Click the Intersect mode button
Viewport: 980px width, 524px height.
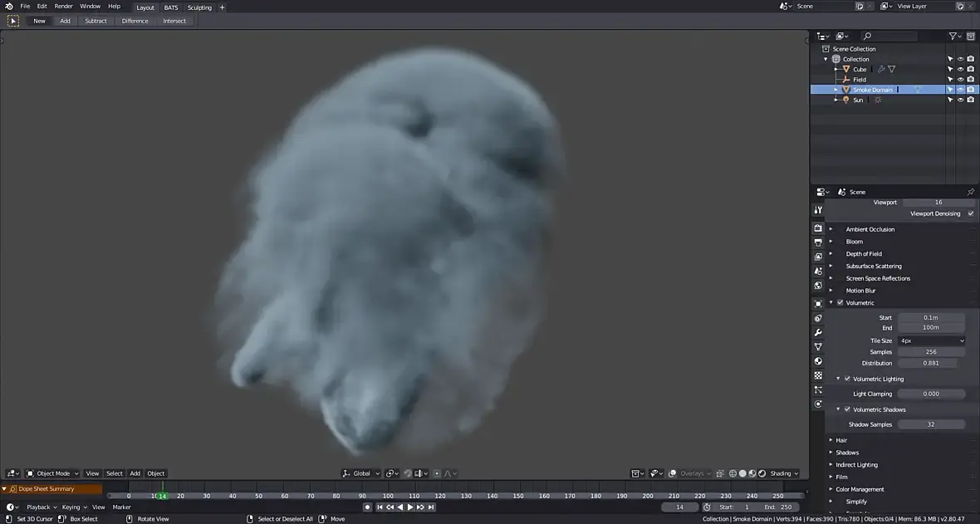[174, 21]
